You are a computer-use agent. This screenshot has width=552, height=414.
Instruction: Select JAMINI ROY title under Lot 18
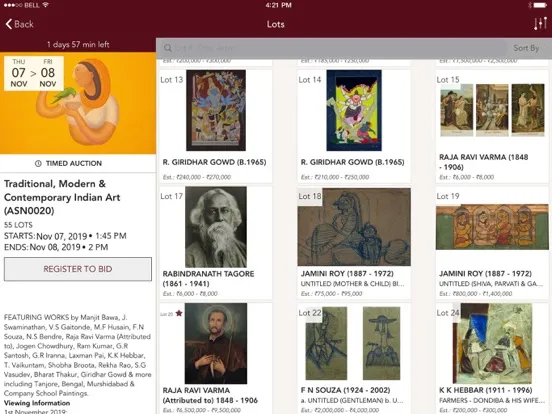click(347, 274)
